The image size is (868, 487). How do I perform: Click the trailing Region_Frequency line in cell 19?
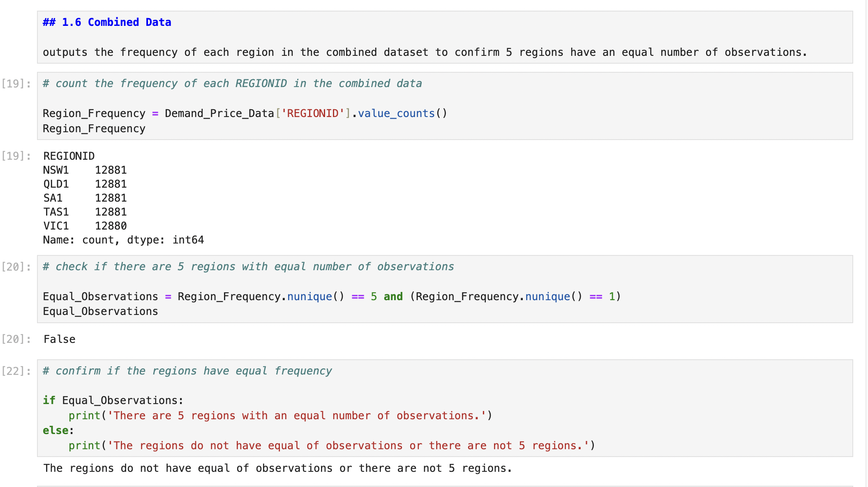point(94,129)
